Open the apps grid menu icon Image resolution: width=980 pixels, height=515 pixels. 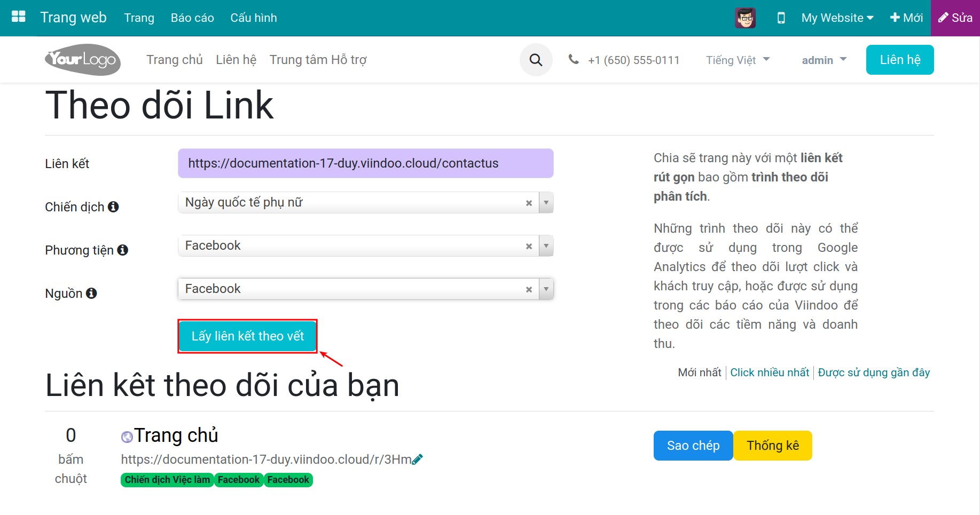point(19,17)
